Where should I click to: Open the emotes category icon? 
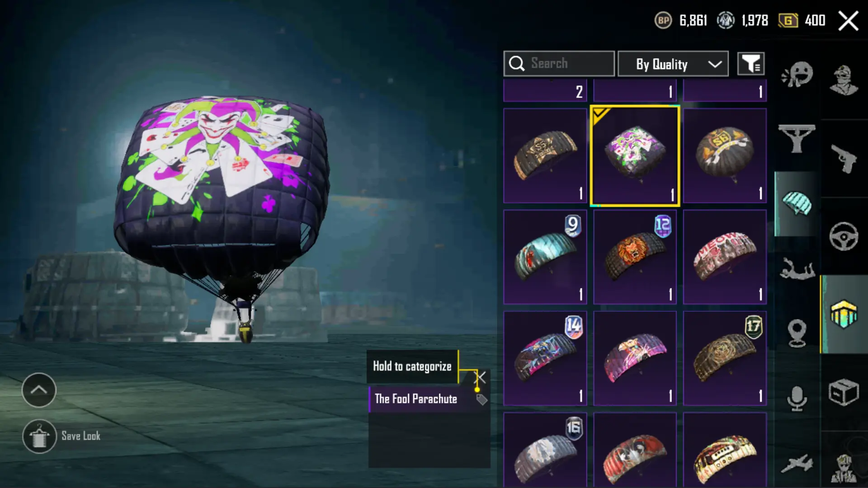pyautogui.click(x=797, y=75)
